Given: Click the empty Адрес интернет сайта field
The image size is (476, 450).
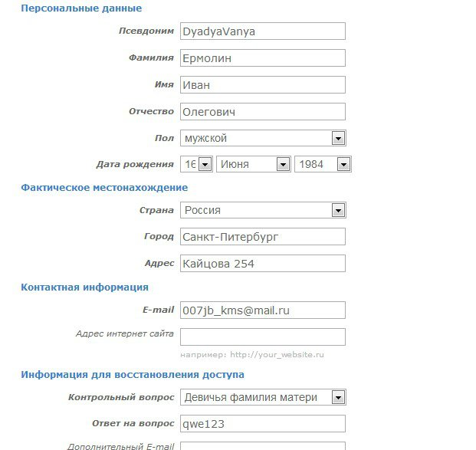Looking at the screenshot, I should pyautogui.click(x=263, y=337).
